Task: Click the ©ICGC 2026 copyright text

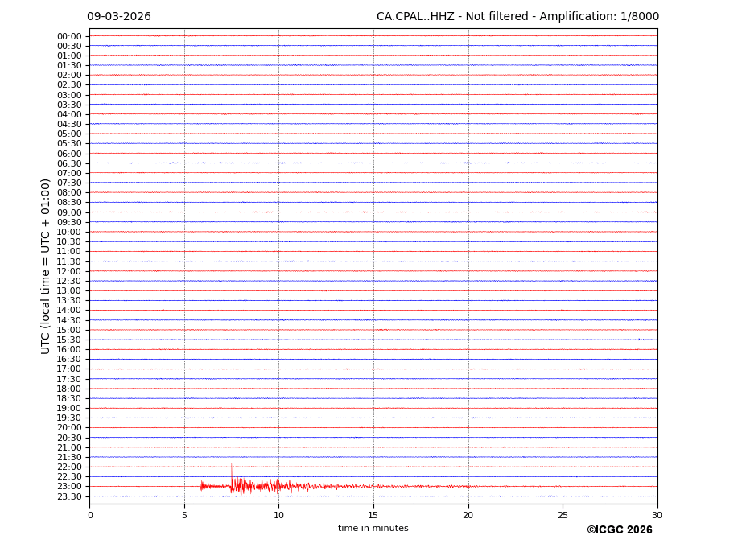Action: pyautogui.click(x=619, y=530)
